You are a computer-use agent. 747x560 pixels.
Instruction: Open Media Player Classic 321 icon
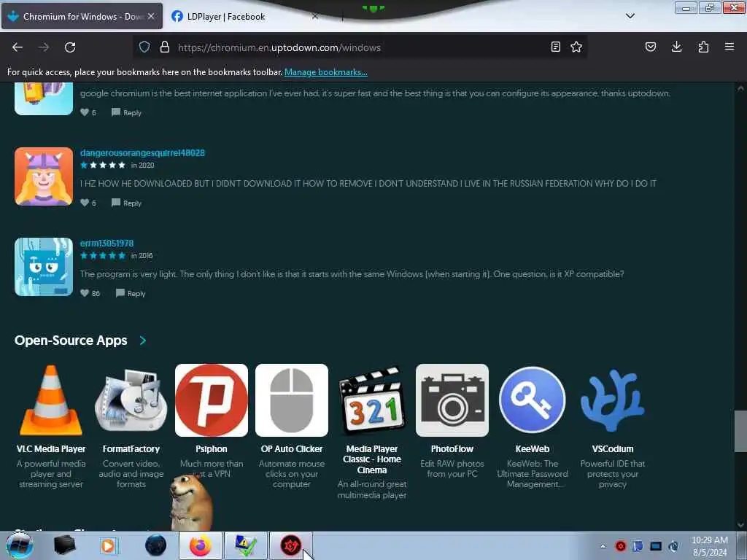[x=372, y=400]
